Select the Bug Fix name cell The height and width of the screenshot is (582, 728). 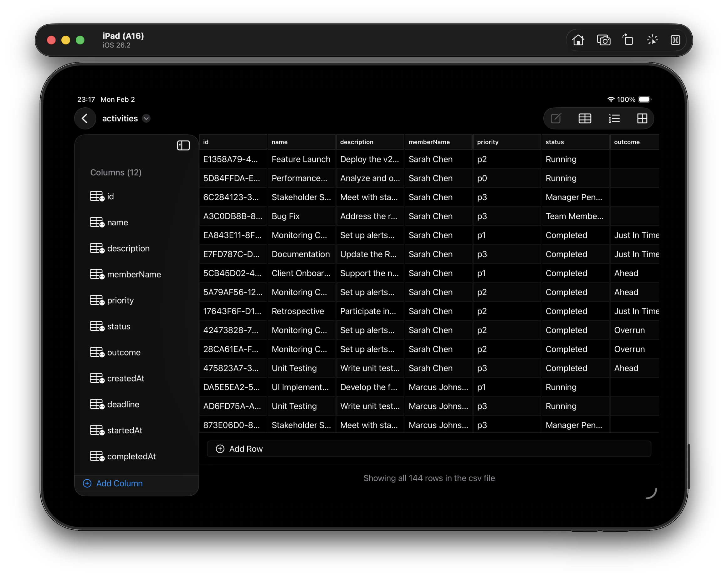[286, 216]
